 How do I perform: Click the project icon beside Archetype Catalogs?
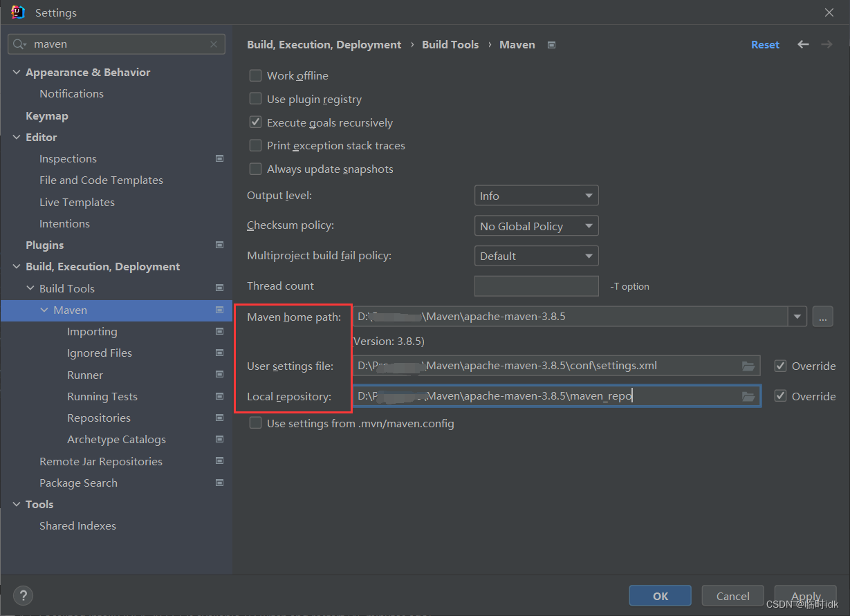point(220,440)
